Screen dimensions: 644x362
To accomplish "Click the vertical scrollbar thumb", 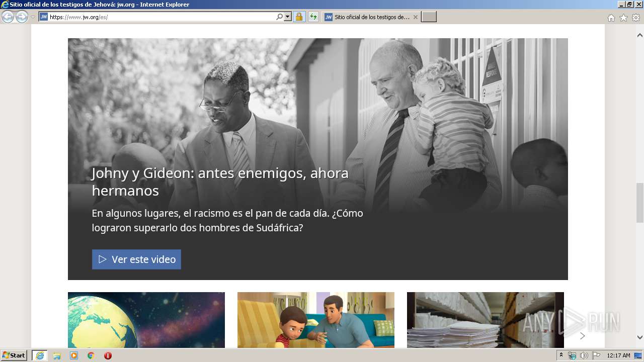I will click(x=640, y=202).
